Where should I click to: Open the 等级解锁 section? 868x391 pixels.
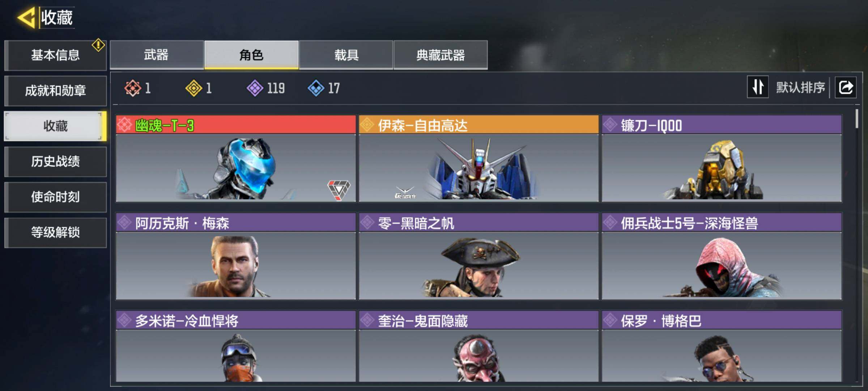click(x=55, y=232)
